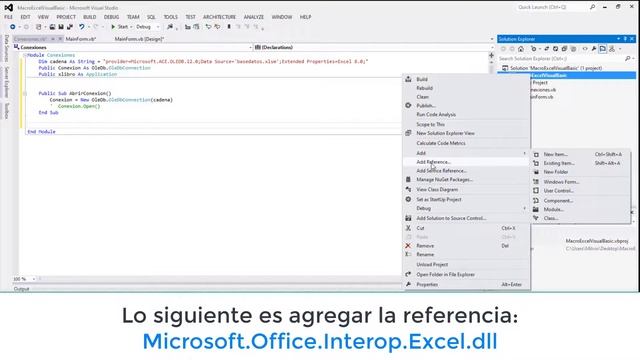Open the FILE menu

[x=8, y=17]
